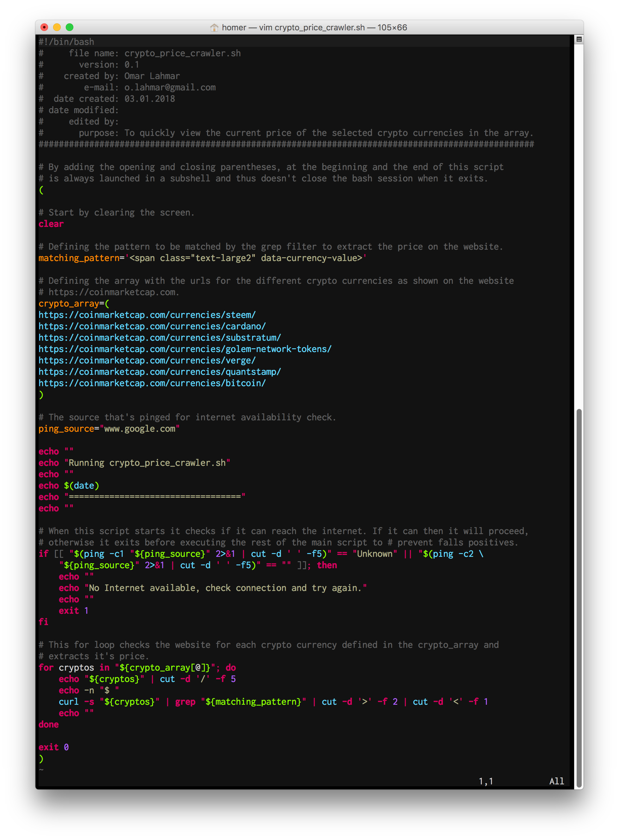Click the '# The source that's pinged' comment
This screenshot has width=619, height=840.
(187, 417)
